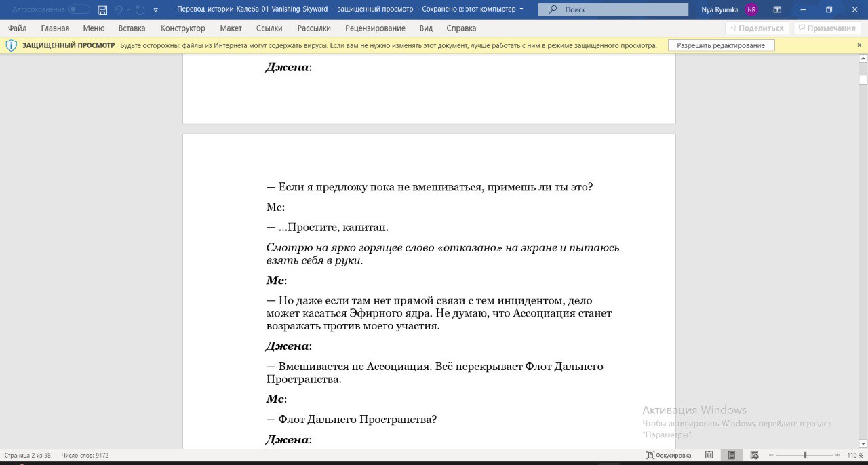Toggle the Автосохранение switch
868x465 pixels.
point(79,9)
